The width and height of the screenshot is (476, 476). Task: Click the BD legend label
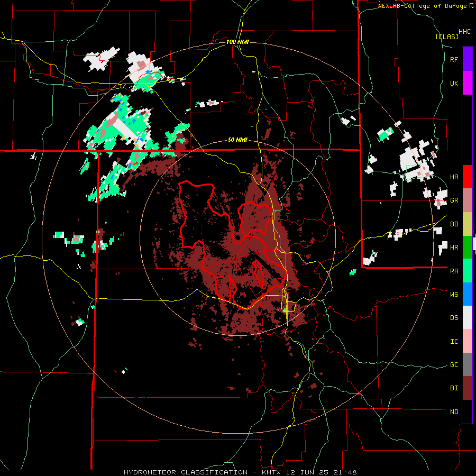point(454,224)
